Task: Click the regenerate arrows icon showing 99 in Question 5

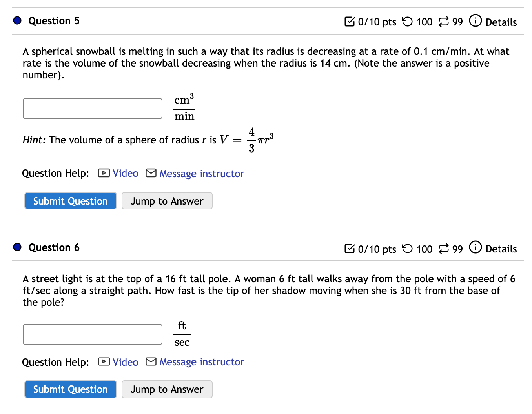Action: [444, 22]
